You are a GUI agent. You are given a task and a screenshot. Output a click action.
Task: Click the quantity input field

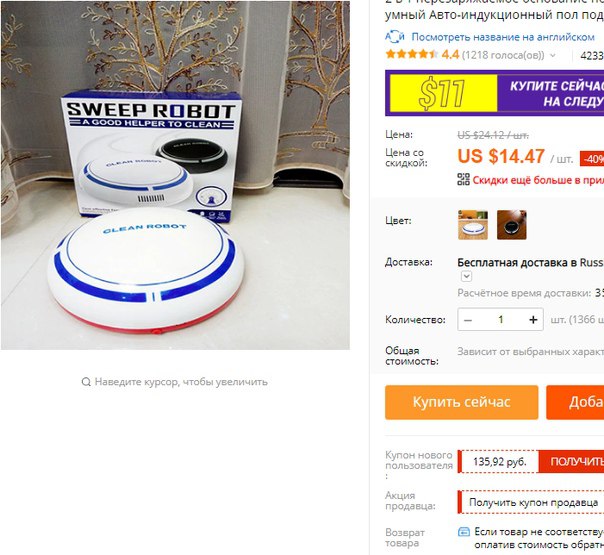coord(501,320)
